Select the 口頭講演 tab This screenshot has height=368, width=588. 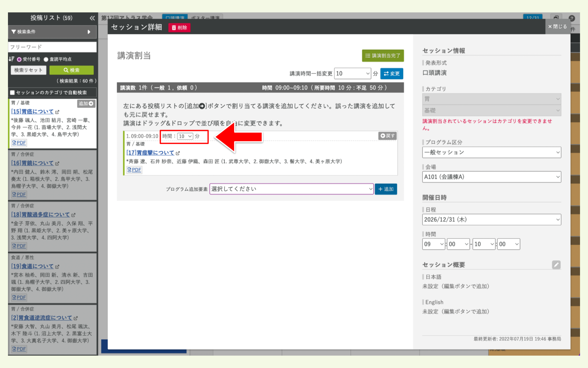[x=175, y=18]
